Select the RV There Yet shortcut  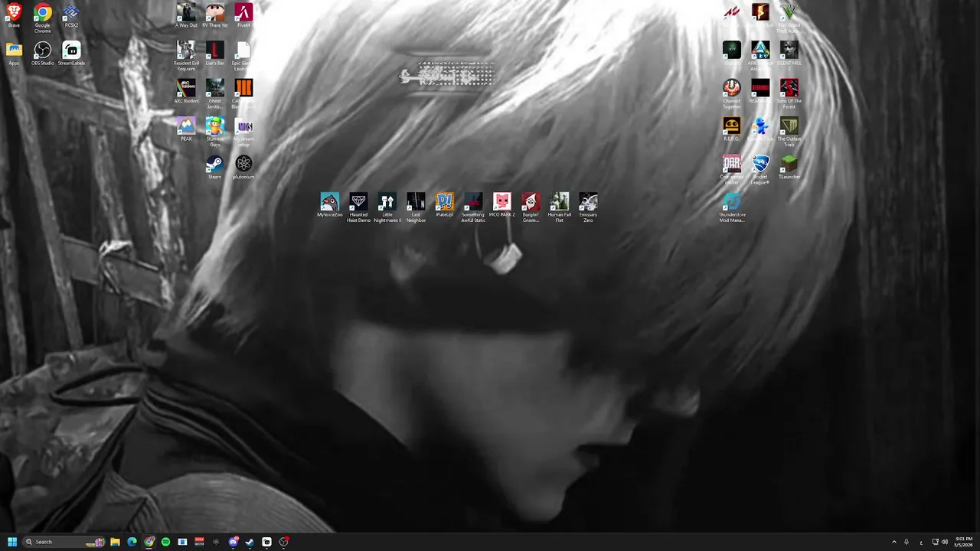coord(215,16)
